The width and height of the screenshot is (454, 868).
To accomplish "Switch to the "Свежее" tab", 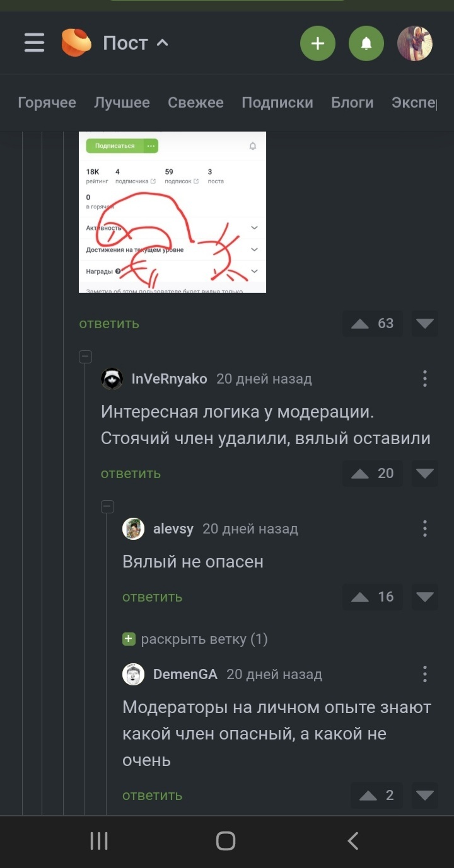I will pos(195,103).
